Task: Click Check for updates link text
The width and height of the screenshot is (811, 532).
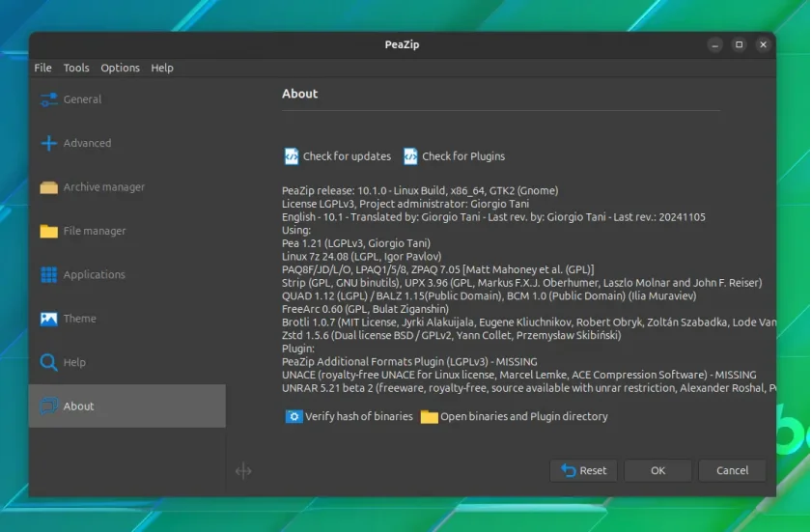Action: coord(347,156)
